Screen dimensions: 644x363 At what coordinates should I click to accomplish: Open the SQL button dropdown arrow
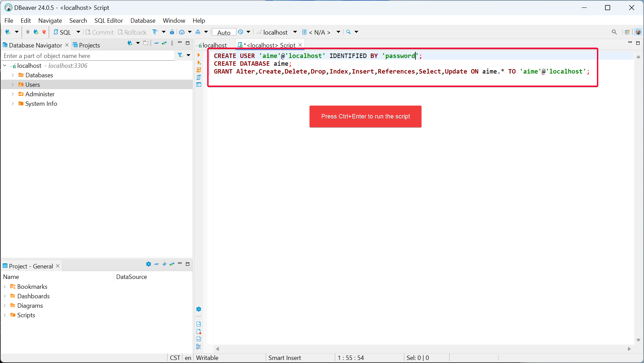tap(78, 32)
